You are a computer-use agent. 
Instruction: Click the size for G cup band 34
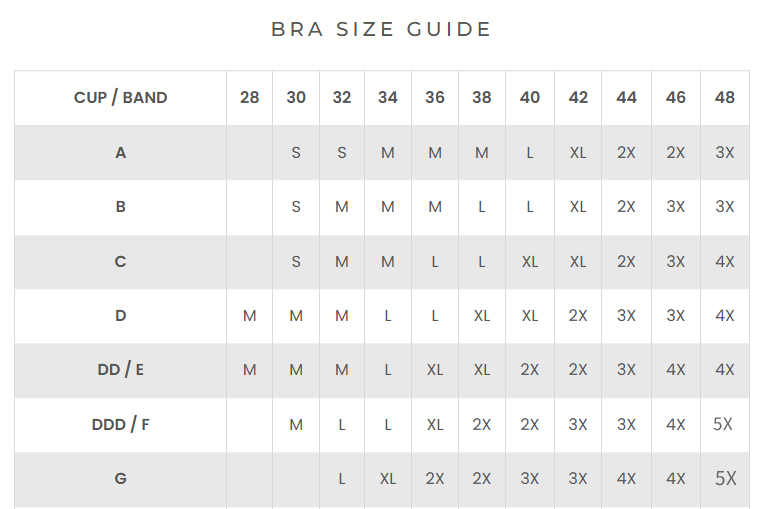coord(388,479)
